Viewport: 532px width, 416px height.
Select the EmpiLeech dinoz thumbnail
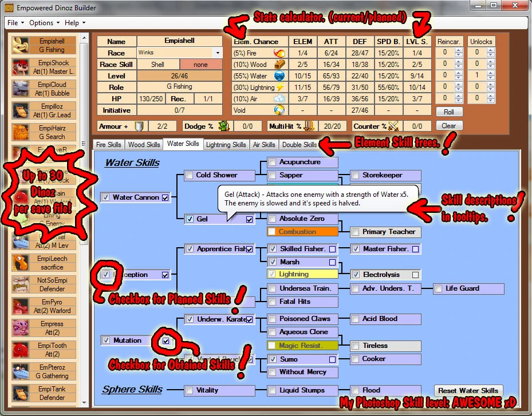20,263
